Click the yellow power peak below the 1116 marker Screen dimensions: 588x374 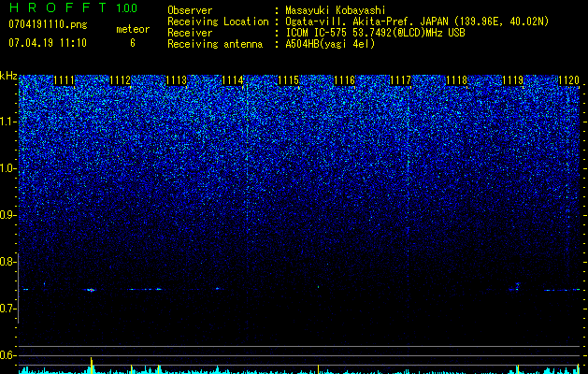click(318, 369)
